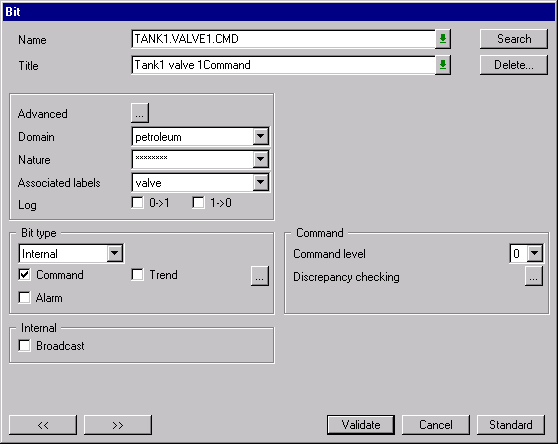This screenshot has width=558, height=444.
Task: Click the Cancel button
Action: coord(436,425)
